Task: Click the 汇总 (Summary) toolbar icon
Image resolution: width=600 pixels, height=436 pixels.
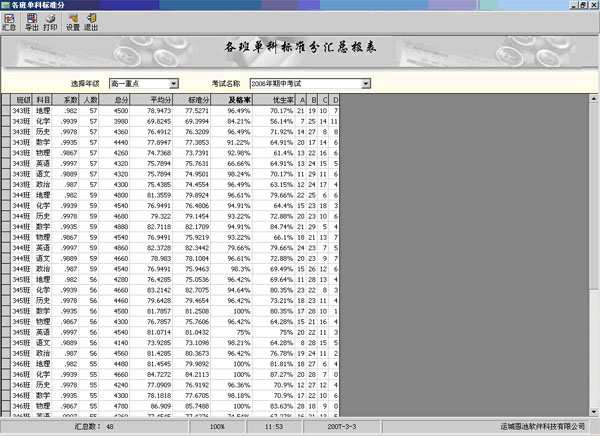Action: pyautogui.click(x=9, y=22)
